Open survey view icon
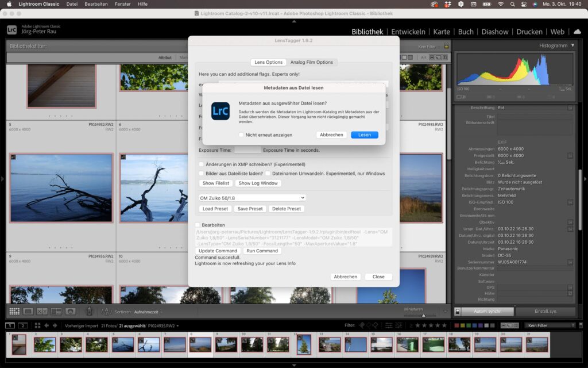Viewport: 588px width, 368px height. [x=56, y=311]
